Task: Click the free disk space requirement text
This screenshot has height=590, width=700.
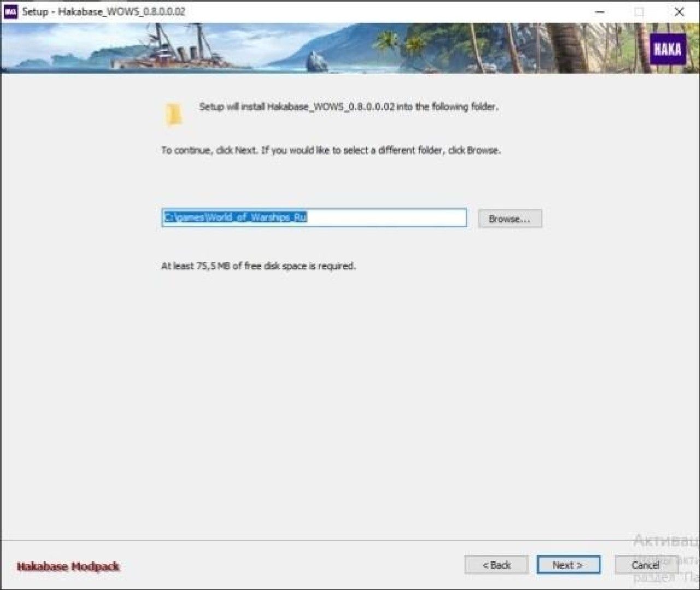Action: tap(258, 266)
